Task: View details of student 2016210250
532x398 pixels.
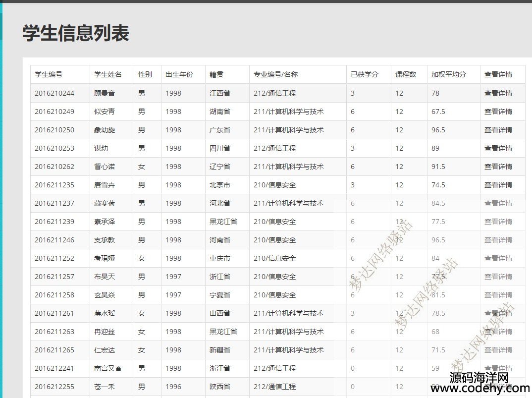Action: click(498, 130)
